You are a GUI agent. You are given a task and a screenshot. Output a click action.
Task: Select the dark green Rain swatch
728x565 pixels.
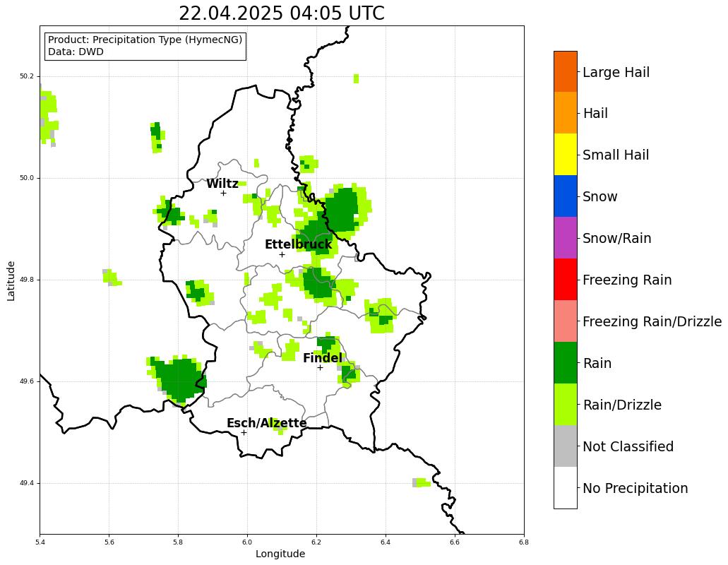pos(566,362)
